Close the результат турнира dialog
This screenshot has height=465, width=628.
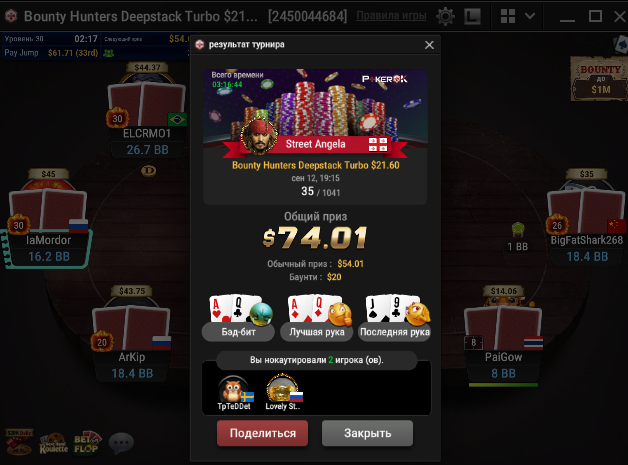(x=429, y=45)
